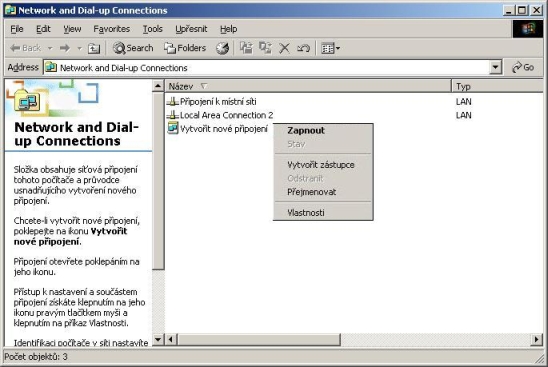Open the Edit menu
Screen dimensions: 548x367
click(43, 29)
